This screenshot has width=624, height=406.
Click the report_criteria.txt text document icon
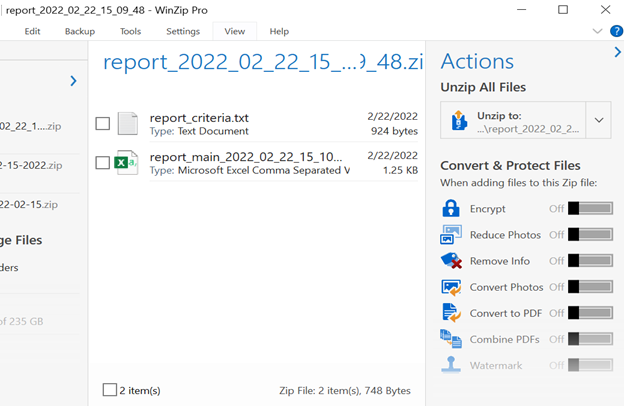(x=128, y=124)
